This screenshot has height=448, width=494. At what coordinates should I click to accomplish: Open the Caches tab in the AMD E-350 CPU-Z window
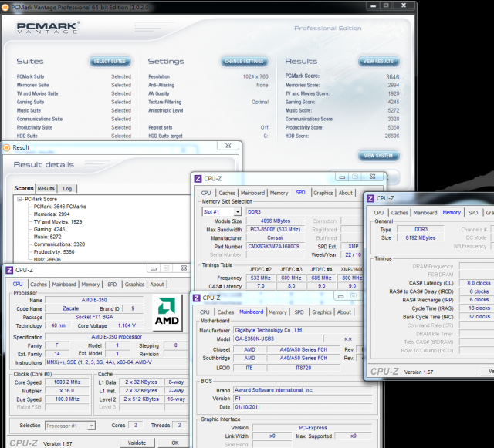39,285
